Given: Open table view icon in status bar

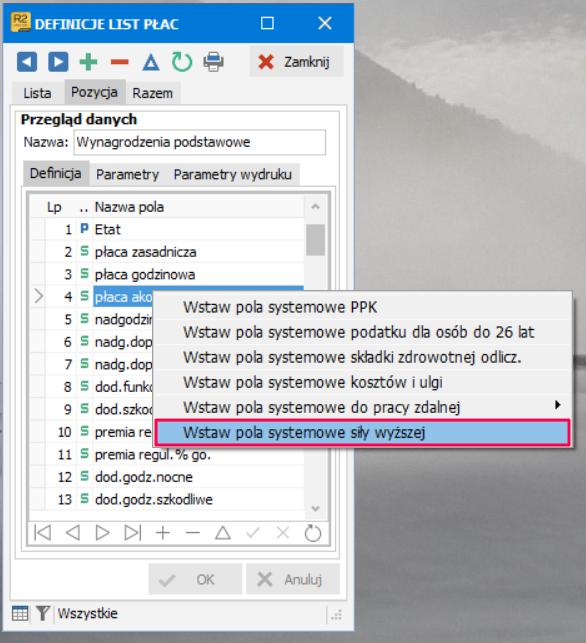Looking at the screenshot, I should point(20,613).
